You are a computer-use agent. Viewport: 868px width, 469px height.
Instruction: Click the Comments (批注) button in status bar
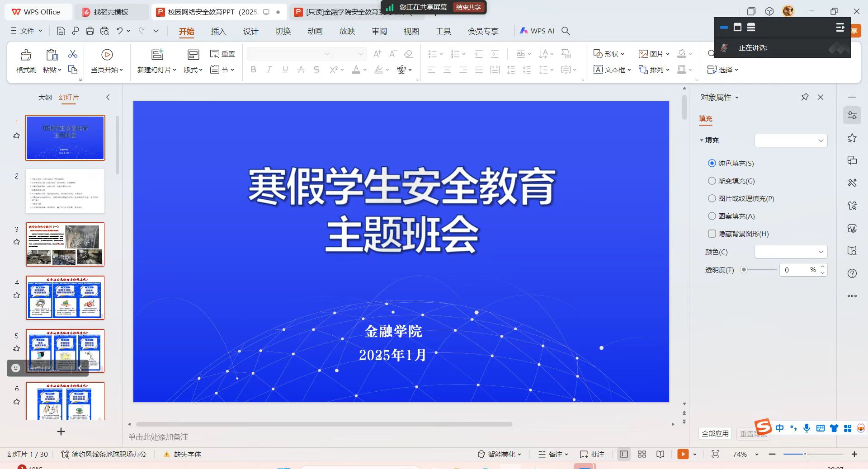592,454
